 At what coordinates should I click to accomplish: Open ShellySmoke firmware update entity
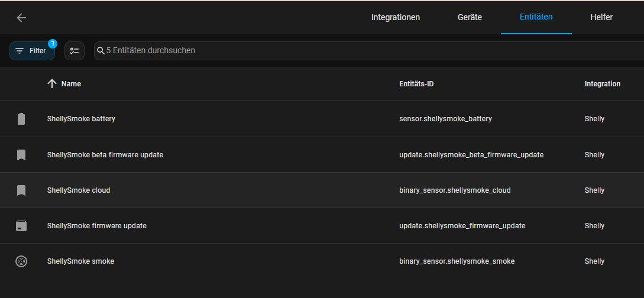coord(96,226)
